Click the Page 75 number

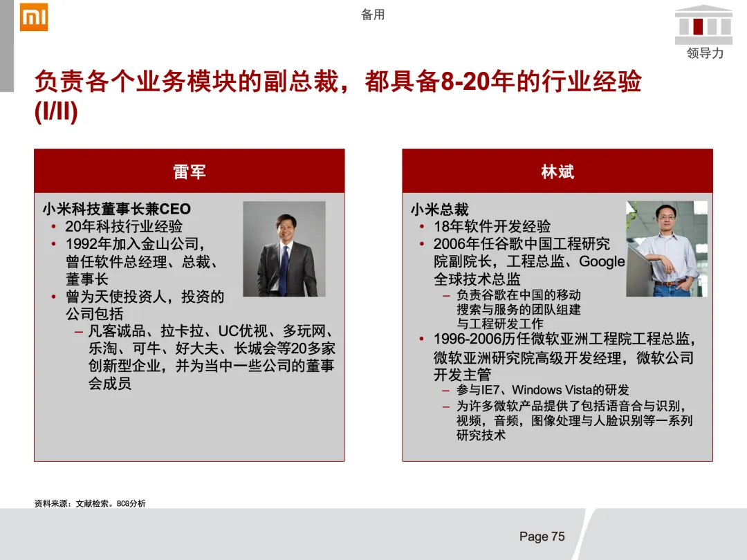(542, 536)
